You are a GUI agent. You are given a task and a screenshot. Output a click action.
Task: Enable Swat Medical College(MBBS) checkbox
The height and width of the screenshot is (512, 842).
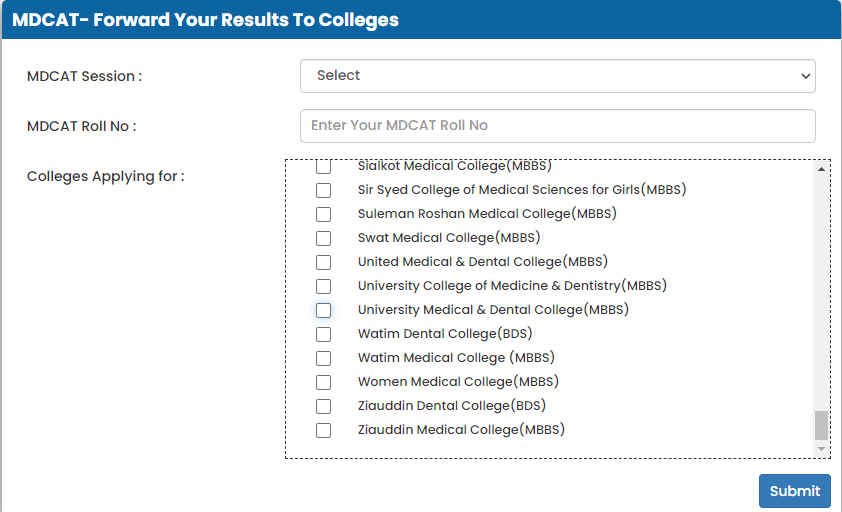click(x=323, y=238)
